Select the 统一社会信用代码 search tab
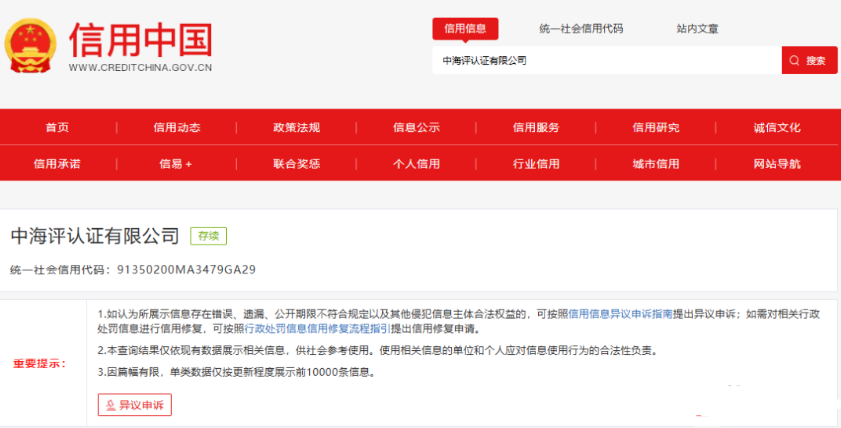 point(581,29)
